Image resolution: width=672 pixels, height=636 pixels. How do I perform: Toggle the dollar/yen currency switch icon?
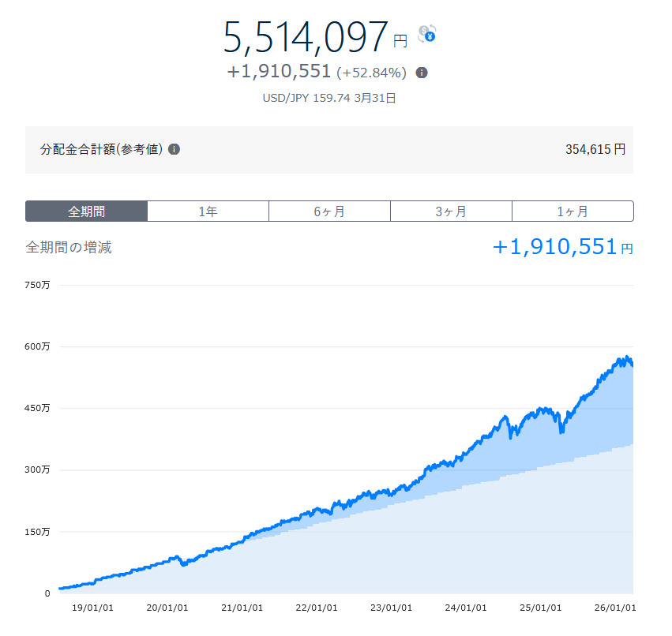tap(427, 33)
